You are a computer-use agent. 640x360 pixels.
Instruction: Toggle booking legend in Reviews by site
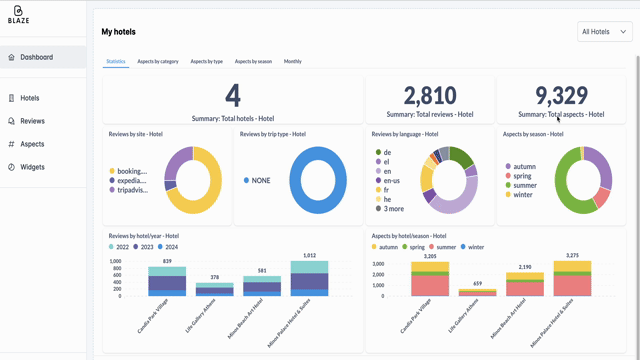(128, 171)
